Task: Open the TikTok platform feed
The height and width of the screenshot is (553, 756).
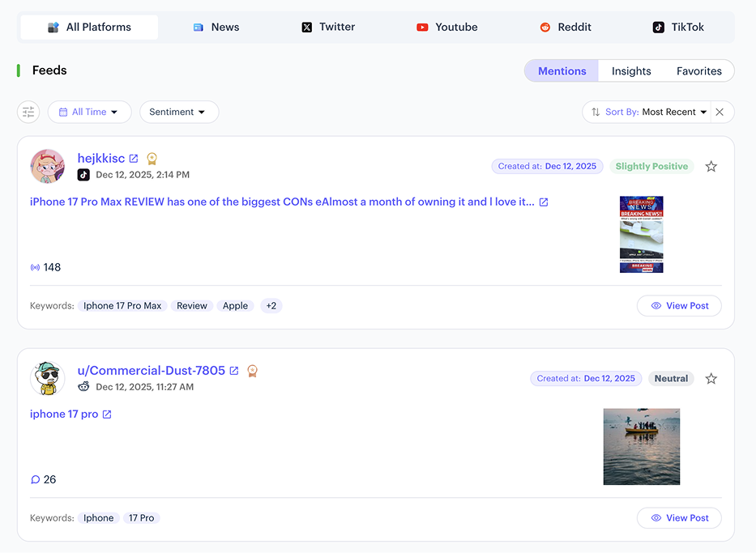Action: 678,27
